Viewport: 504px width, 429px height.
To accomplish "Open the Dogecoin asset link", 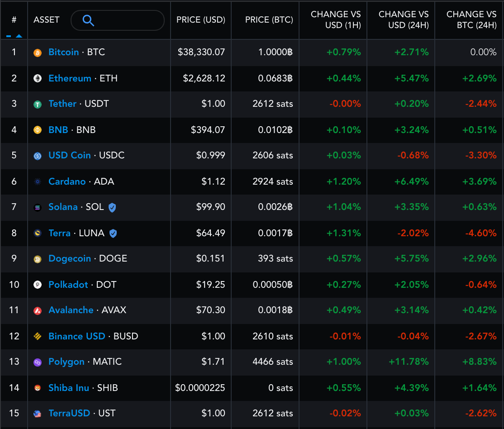I will click(x=70, y=259).
